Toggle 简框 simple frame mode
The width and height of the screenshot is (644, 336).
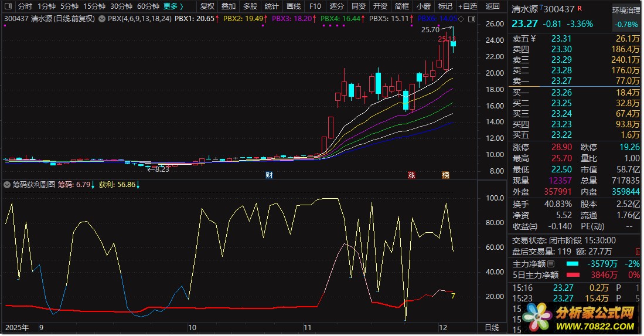pyautogui.click(x=401, y=6)
